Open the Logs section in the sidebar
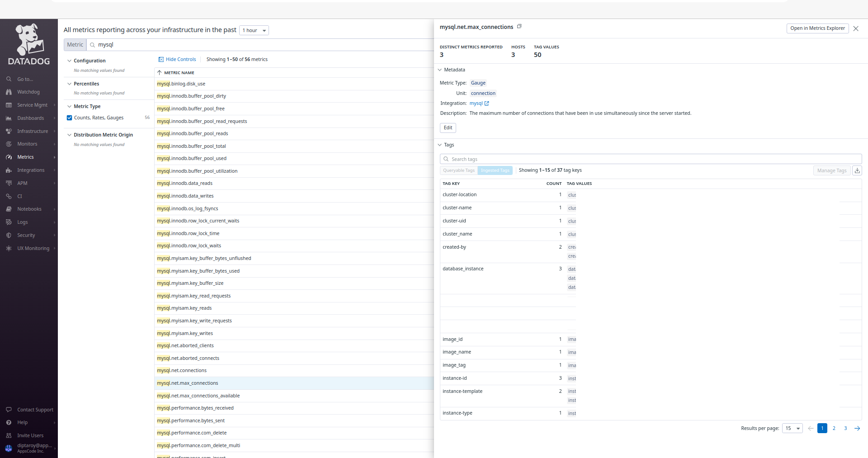This screenshot has width=868, height=458. 22,222
